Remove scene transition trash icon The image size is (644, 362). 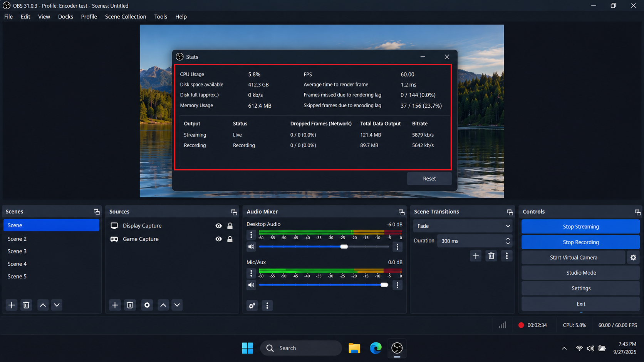click(x=491, y=256)
